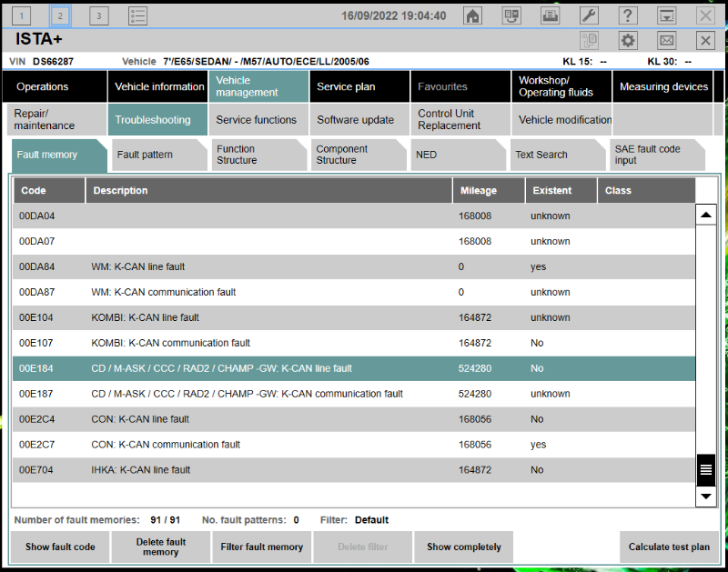Select CON: K-CAN line fault row
Screen dimensions: 728x572
click(354, 419)
